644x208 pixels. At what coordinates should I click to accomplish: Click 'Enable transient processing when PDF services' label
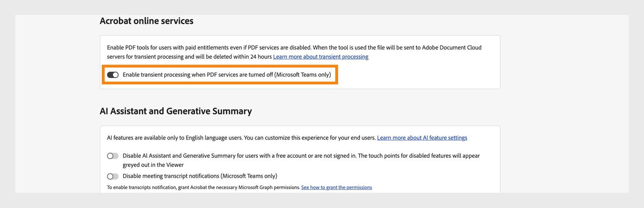pyautogui.click(x=227, y=75)
